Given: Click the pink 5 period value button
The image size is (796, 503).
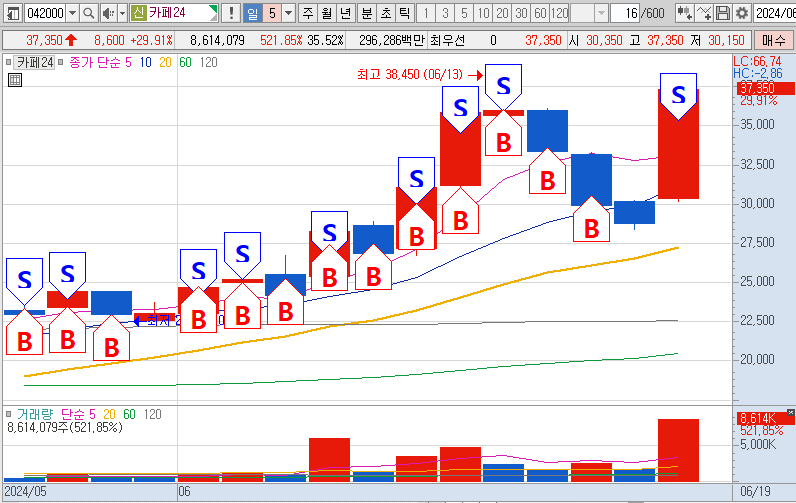Looking at the screenshot, I should click(272, 13).
